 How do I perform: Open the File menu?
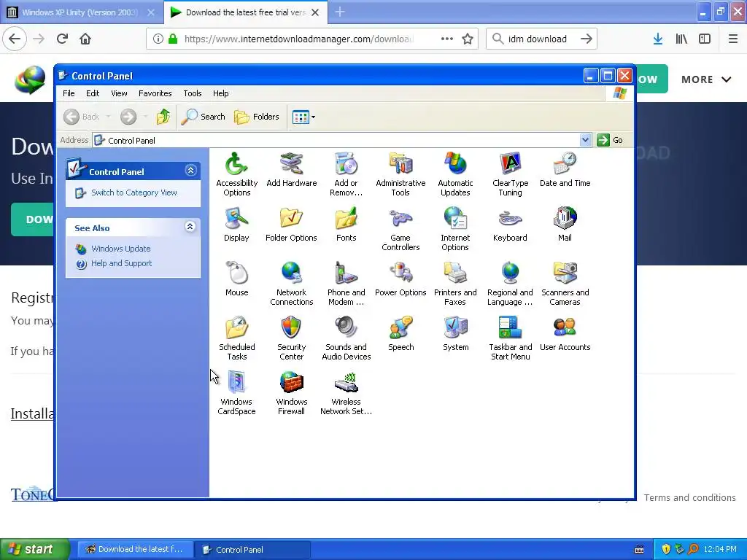point(69,93)
